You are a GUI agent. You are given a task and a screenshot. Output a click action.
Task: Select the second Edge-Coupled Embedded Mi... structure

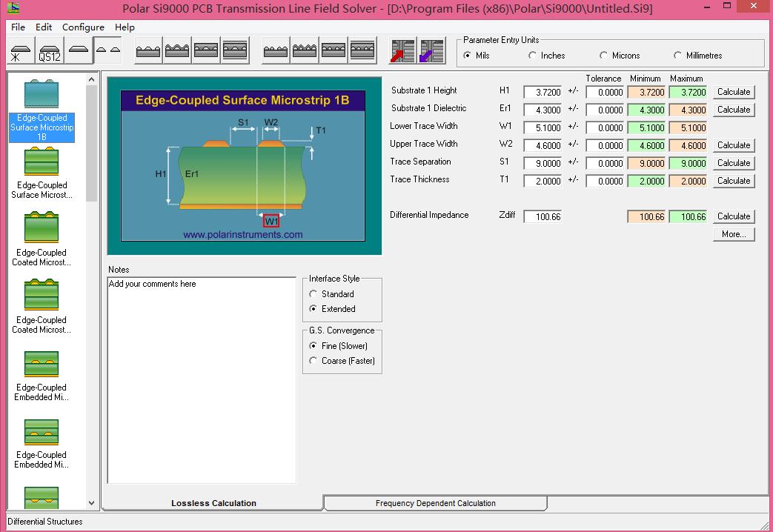click(42, 443)
